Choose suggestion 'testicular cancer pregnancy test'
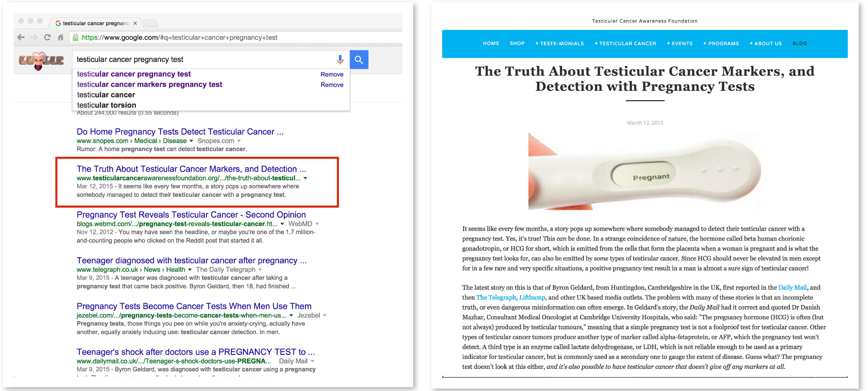Image resolution: width=868 pixels, height=391 pixels. 134,74
